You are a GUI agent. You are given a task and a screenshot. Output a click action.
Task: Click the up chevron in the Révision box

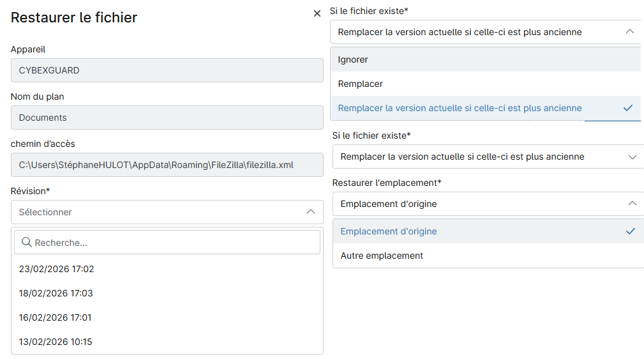[311, 212]
